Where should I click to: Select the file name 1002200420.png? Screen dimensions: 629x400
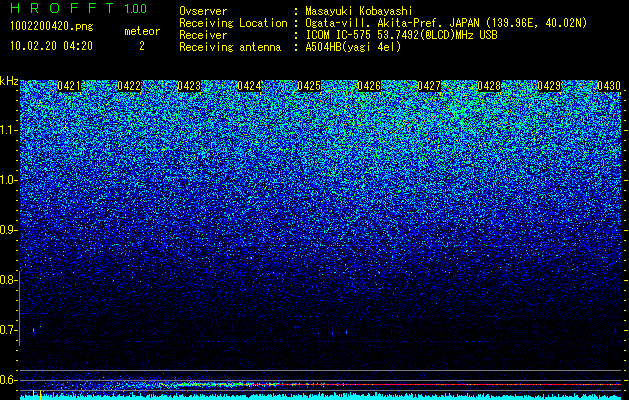click(52, 27)
